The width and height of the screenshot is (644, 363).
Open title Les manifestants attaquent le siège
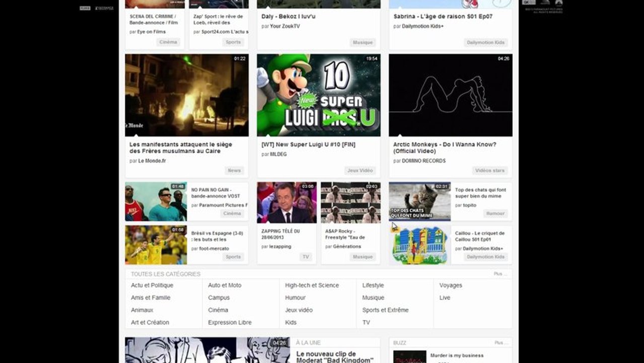(181, 148)
